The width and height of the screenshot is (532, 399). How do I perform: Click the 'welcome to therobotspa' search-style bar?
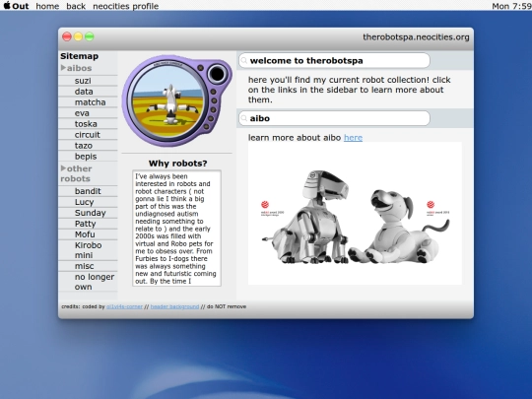(334, 61)
